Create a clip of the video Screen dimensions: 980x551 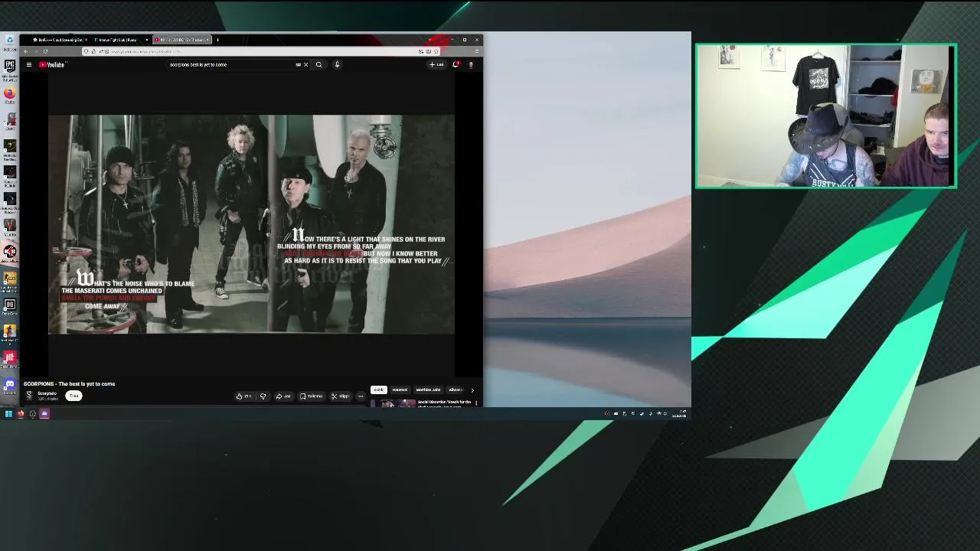click(x=340, y=396)
